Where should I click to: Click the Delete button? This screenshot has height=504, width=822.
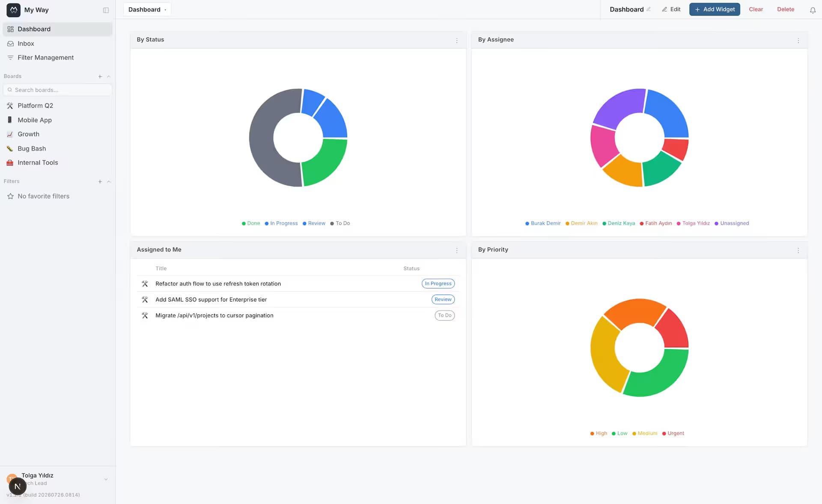(786, 9)
